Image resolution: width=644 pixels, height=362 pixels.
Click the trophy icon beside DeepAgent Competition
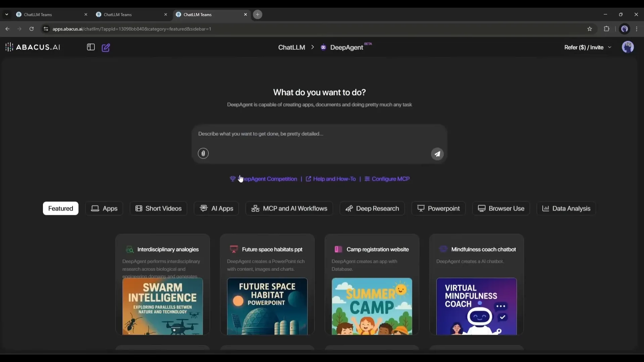coord(232,179)
